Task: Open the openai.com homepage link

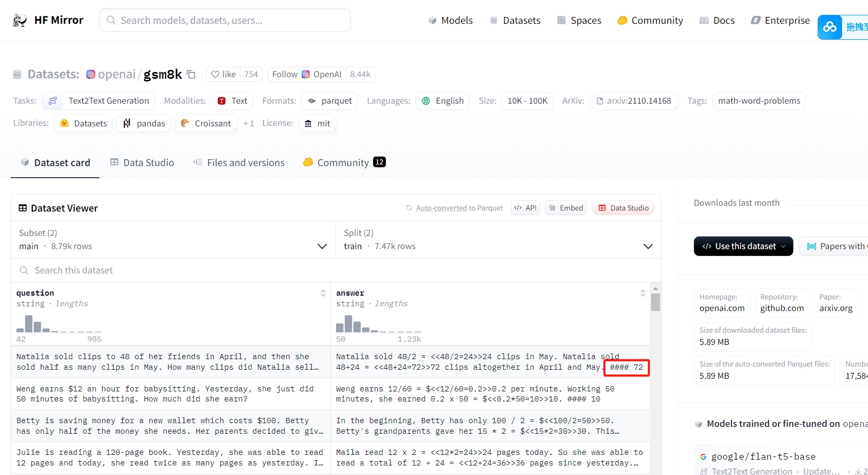Action: click(722, 303)
